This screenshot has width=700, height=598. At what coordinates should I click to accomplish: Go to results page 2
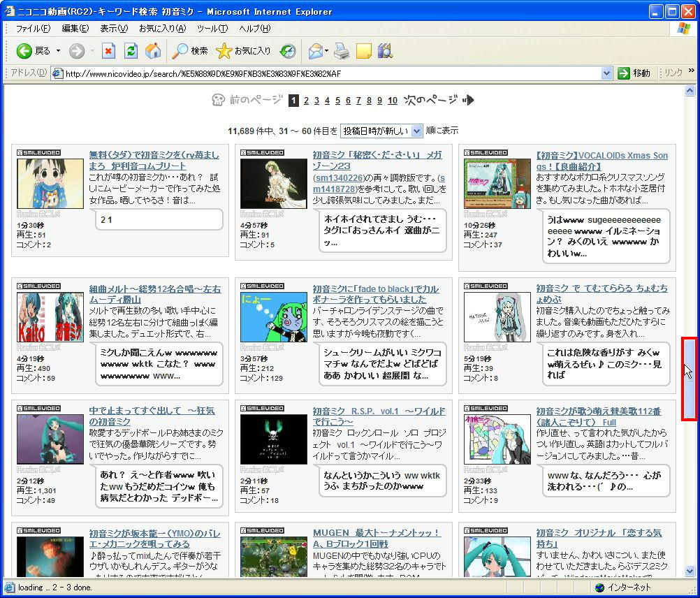(x=306, y=101)
